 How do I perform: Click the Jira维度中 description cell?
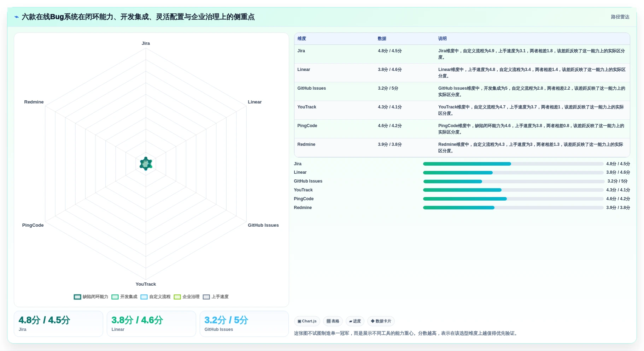pos(532,54)
